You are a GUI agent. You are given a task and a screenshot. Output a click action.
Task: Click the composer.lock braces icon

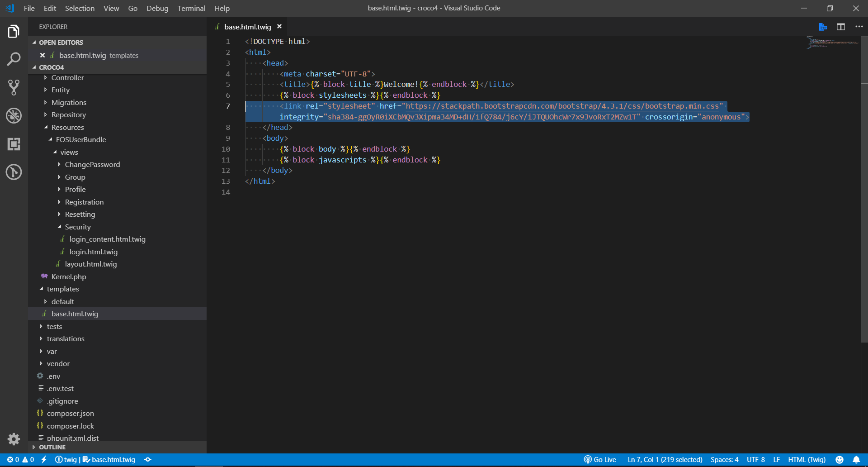click(x=40, y=426)
